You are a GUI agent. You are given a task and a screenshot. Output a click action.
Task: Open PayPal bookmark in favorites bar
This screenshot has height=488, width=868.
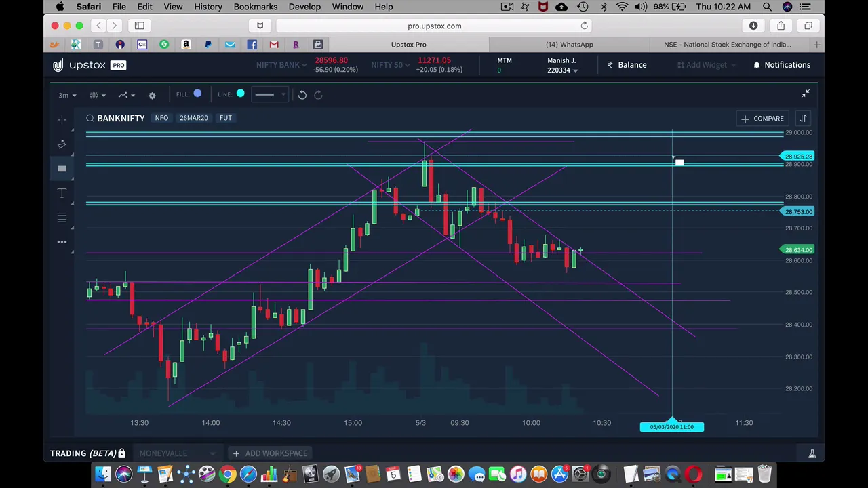(x=208, y=45)
